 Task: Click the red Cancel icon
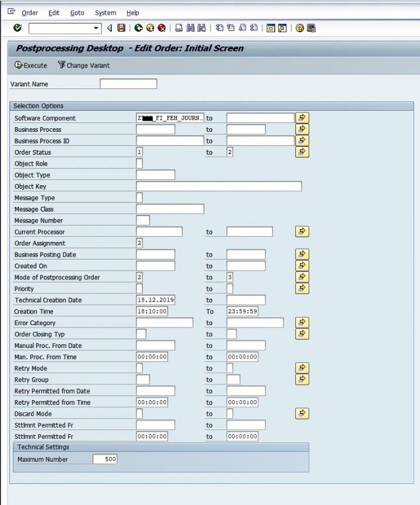[x=162, y=28]
